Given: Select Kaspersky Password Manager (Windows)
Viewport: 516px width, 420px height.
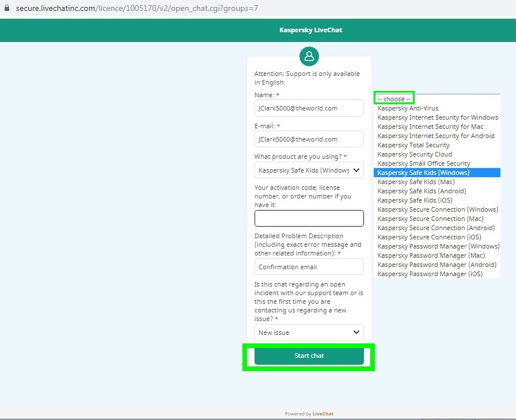Looking at the screenshot, I should tap(437, 246).
